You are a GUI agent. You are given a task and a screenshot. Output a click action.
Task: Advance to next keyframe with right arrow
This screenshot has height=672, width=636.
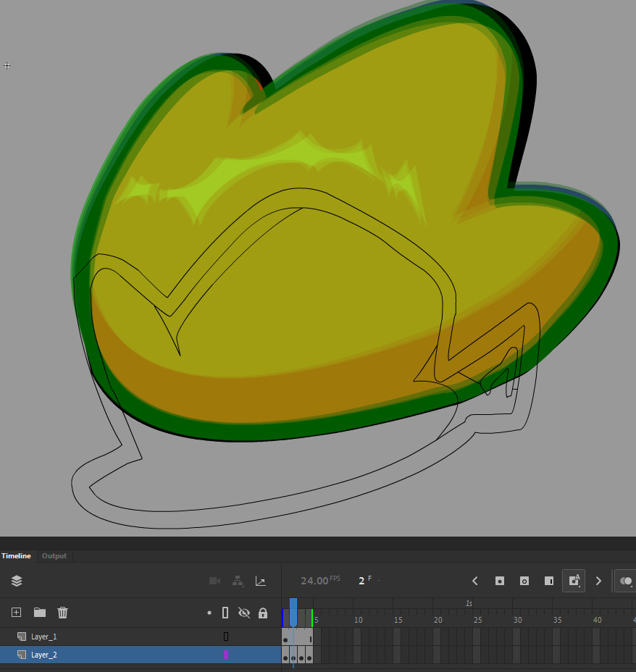(x=598, y=580)
